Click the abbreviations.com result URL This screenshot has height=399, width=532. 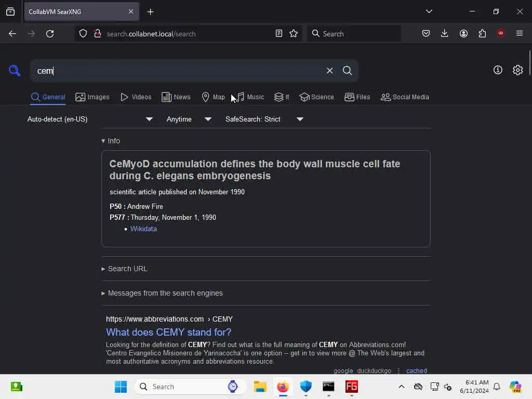click(169, 320)
